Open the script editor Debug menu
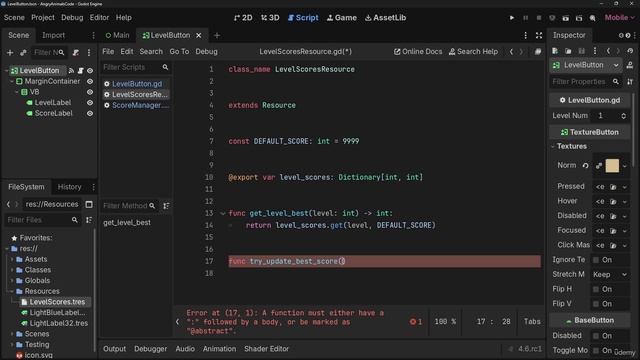 (x=206, y=52)
